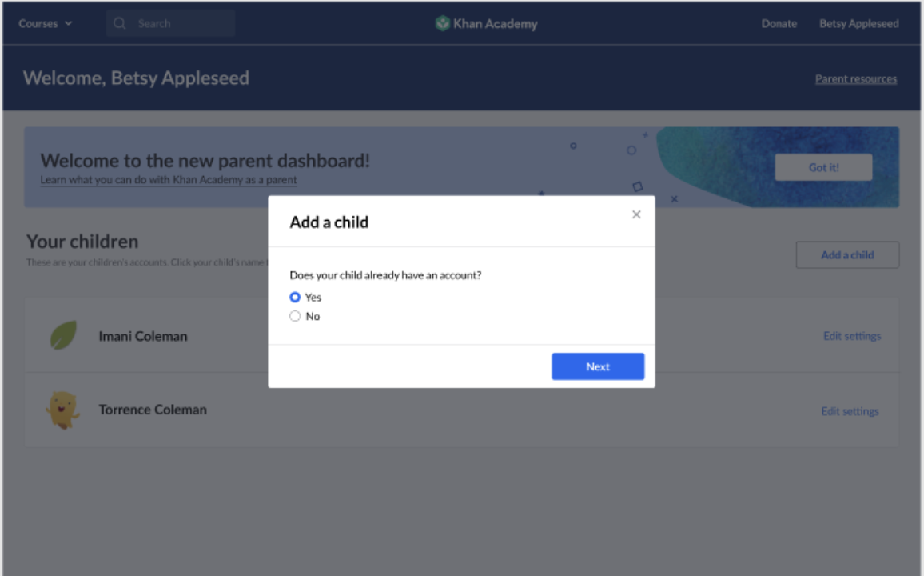Edit settings for Imani Coleman
This screenshot has height=576, width=924.
point(851,335)
